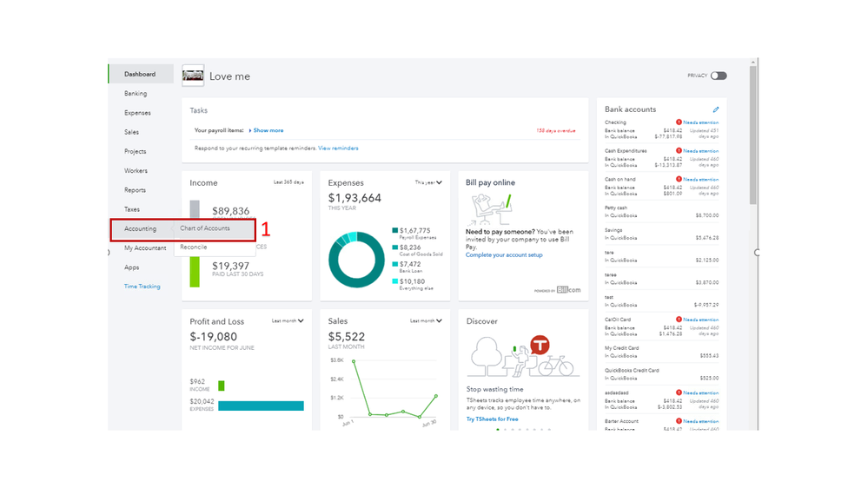This screenshot has height=488, width=868.
Task: Toggle the Privacy switch
Action: pos(719,76)
